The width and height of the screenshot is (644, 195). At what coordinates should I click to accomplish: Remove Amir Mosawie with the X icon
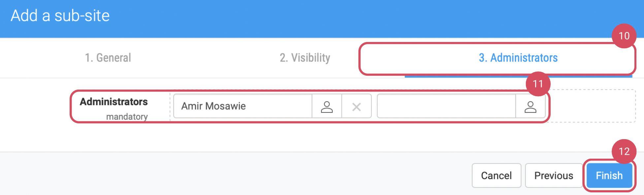pos(356,106)
